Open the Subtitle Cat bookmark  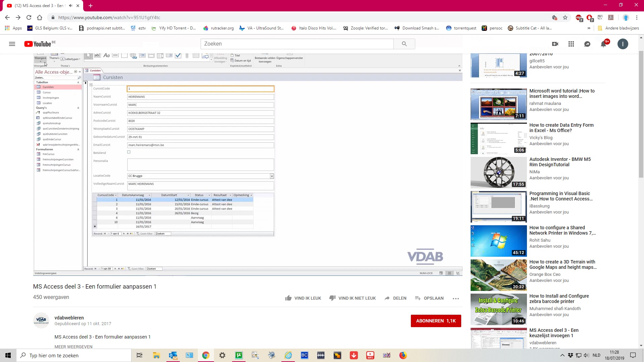coord(530,28)
